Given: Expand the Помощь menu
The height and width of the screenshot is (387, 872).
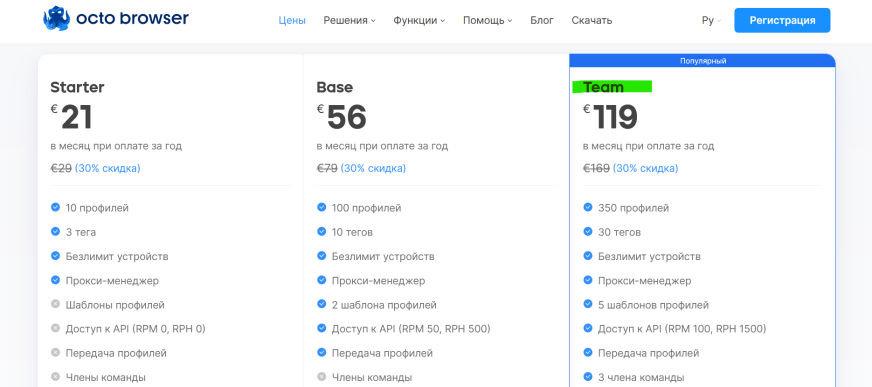Looking at the screenshot, I should pyautogui.click(x=487, y=21).
